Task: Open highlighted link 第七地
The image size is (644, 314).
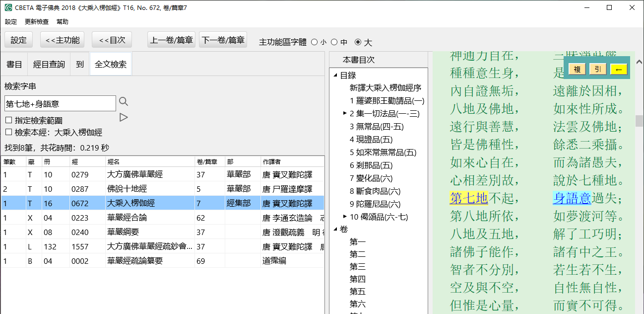Action: [469, 198]
